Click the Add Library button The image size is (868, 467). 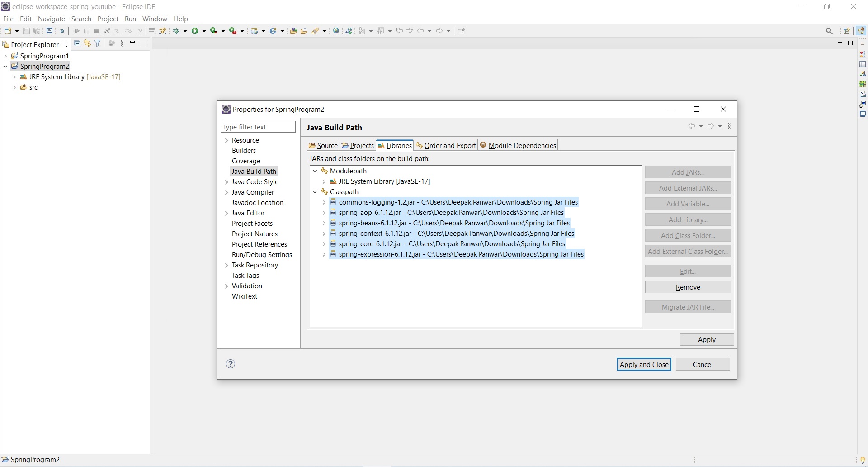click(688, 220)
